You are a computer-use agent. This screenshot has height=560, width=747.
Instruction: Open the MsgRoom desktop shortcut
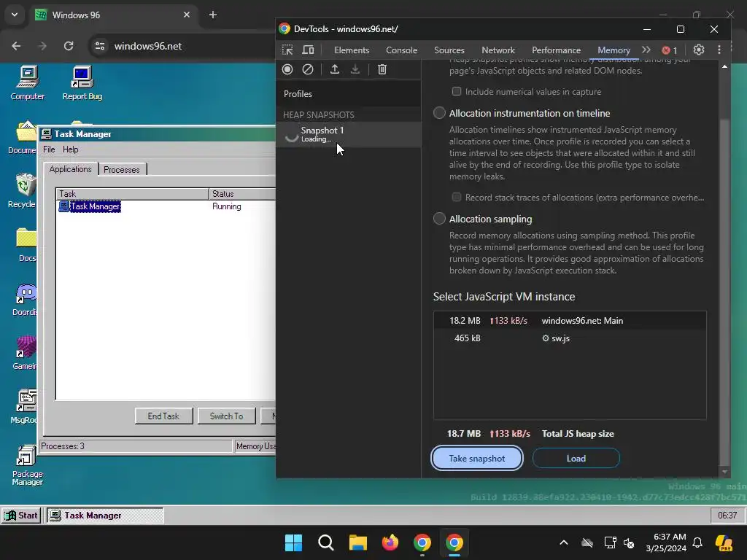[25, 406]
